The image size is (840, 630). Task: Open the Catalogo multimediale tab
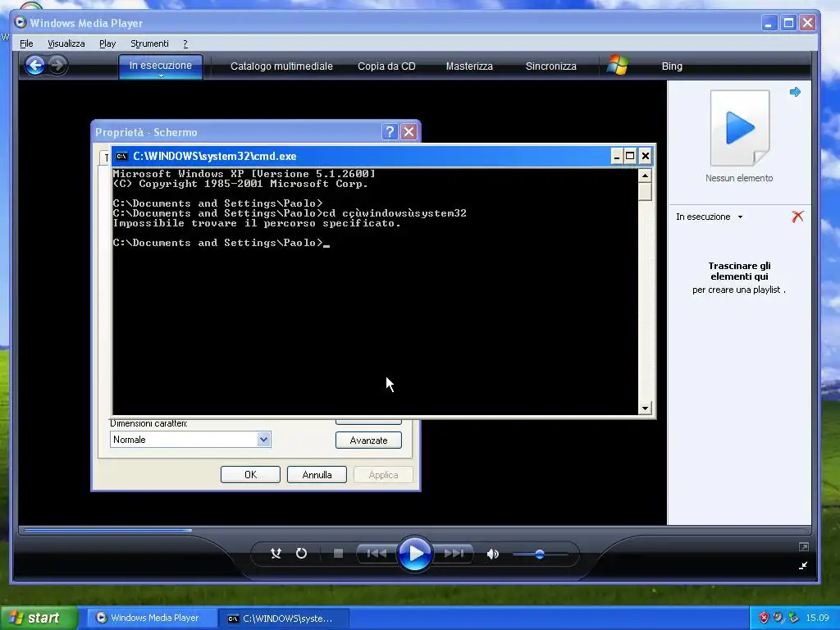281,66
